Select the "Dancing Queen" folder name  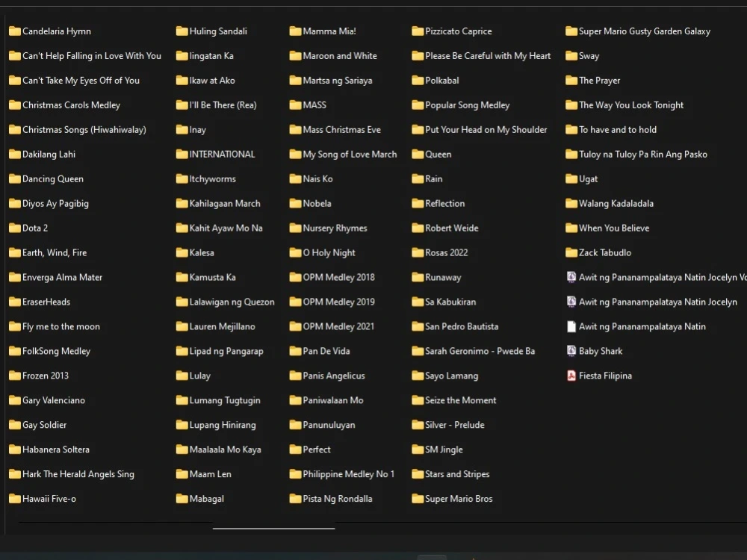click(x=53, y=178)
